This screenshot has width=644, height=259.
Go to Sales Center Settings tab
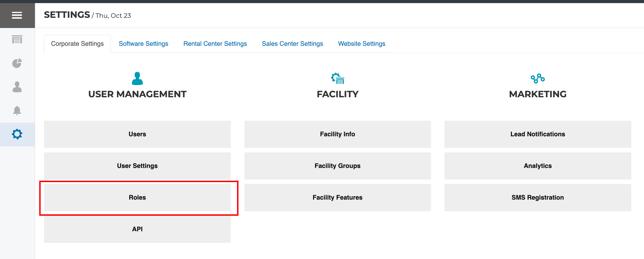tap(292, 44)
